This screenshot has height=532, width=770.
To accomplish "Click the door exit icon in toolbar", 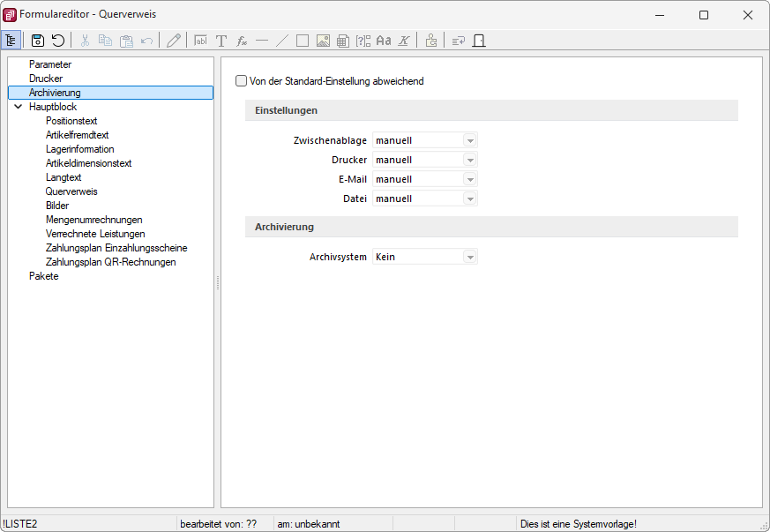I will click(479, 41).
